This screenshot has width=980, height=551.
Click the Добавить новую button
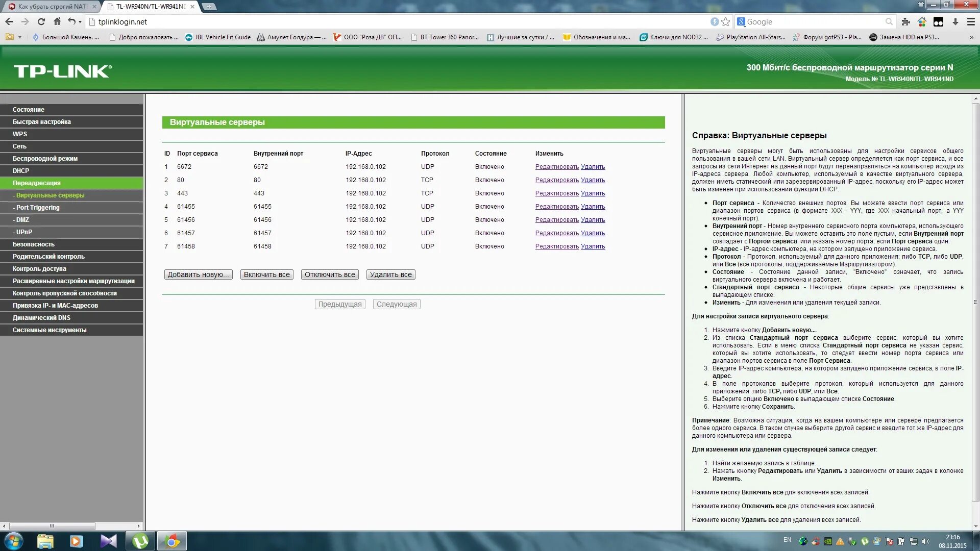click(x=198, y=274)
